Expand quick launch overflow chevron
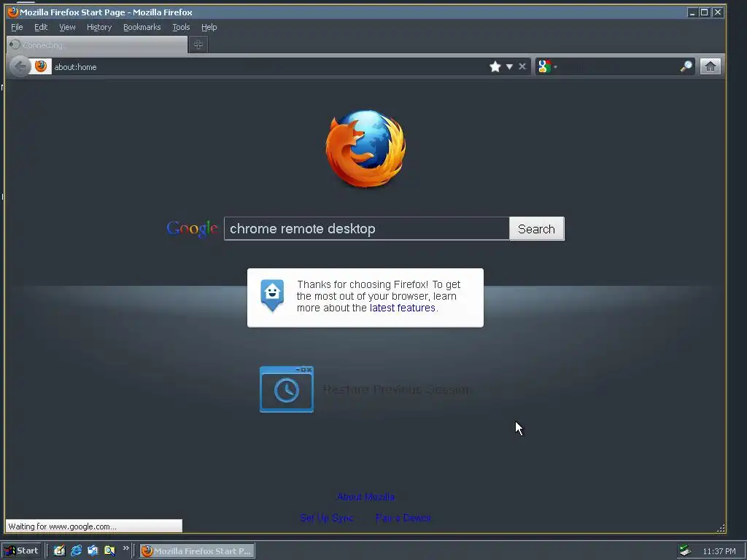Viewport: 747px width, 560px height. pyautogui.click(x=125, y=548)
